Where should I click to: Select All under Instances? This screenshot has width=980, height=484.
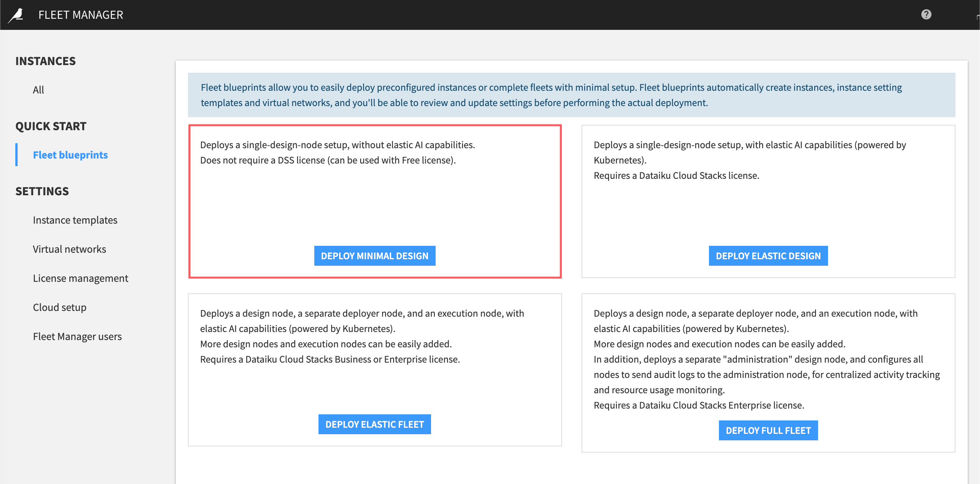pyautogui.click(x=38, y=89)
